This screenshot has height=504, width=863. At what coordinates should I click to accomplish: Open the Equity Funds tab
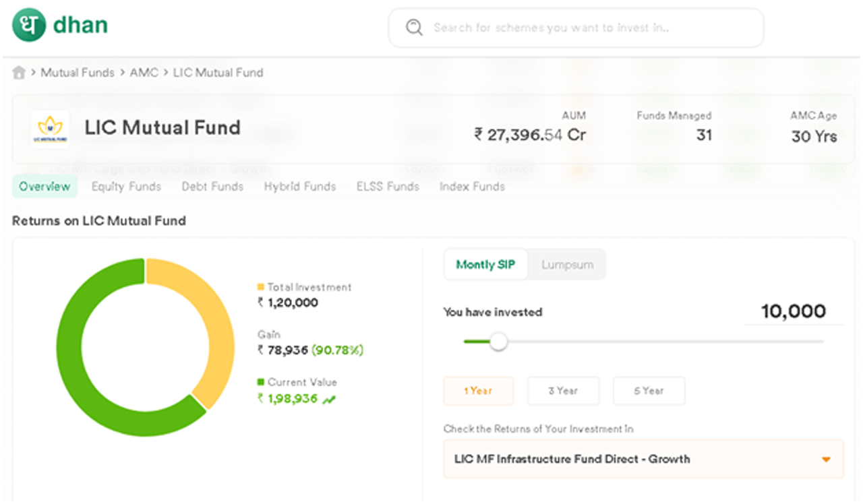point(126,187)
